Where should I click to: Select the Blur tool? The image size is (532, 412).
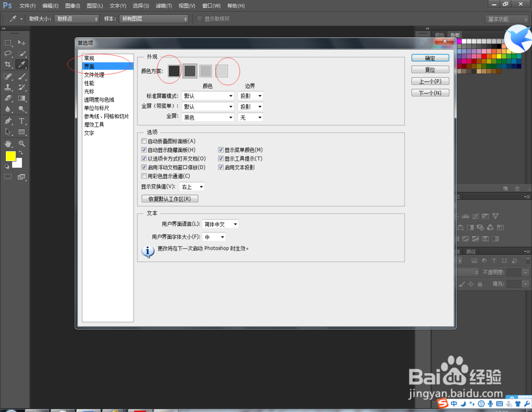point(8,109)
